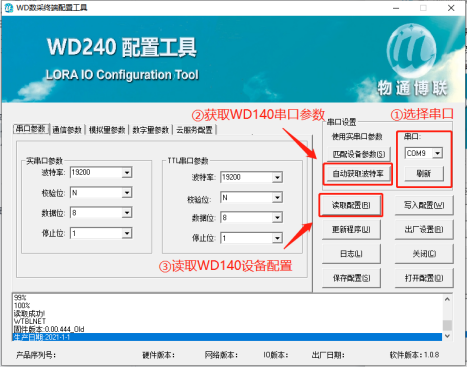
Task: Open the COM9 serial port dropdown
Action: (437, 153)
